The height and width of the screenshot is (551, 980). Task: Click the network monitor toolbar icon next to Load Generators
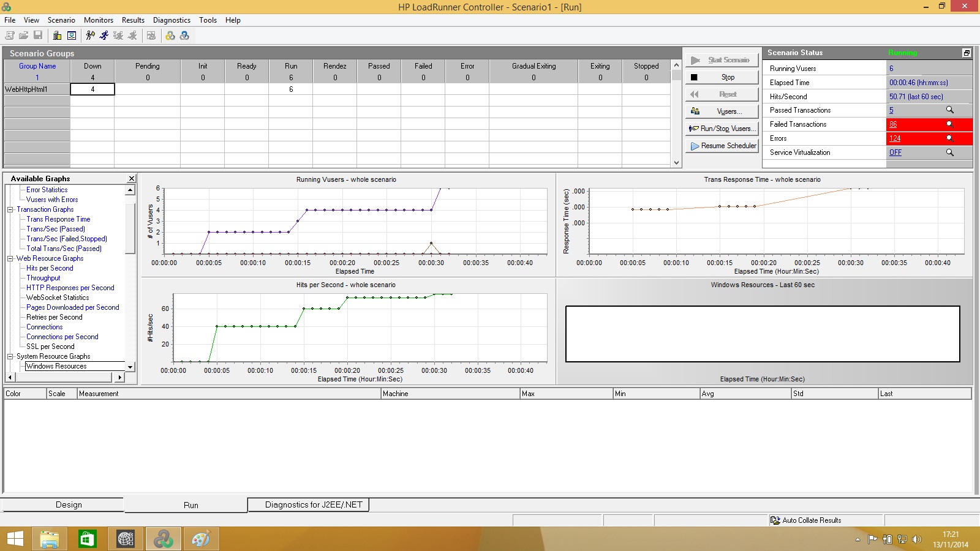[72, 36]
